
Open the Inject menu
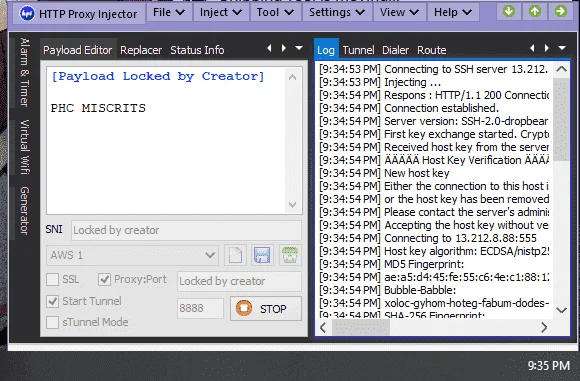220,13
